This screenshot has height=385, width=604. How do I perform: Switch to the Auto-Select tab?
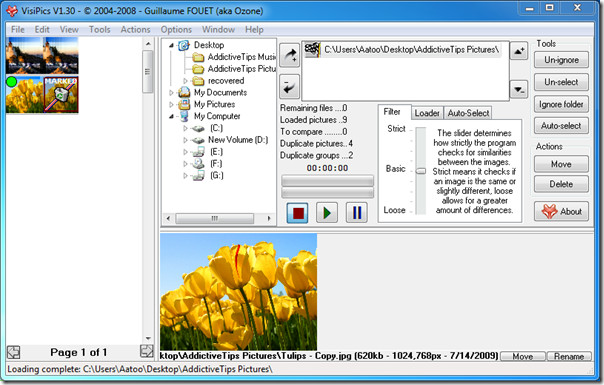[468, 113]
